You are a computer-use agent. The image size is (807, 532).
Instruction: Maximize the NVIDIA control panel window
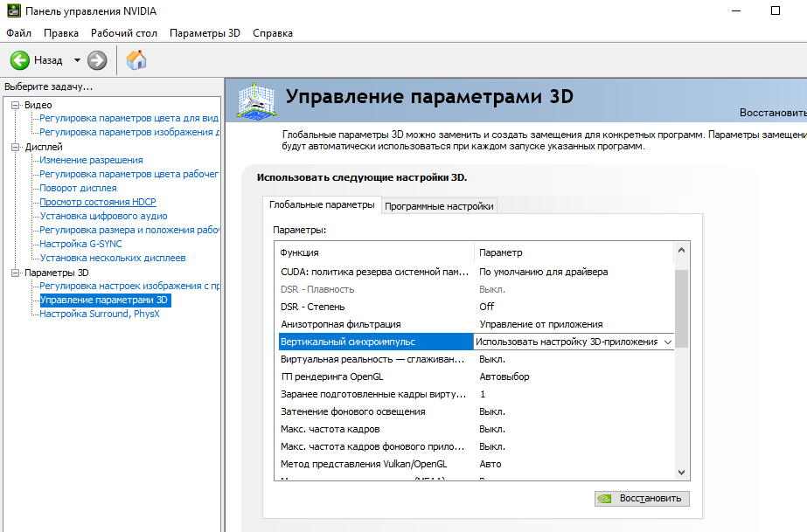pyautogui.click(x=776, y=10)
